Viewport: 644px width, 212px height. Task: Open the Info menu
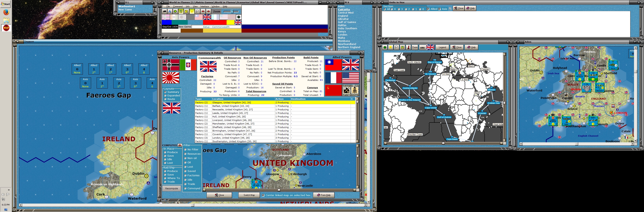point(188,6)
